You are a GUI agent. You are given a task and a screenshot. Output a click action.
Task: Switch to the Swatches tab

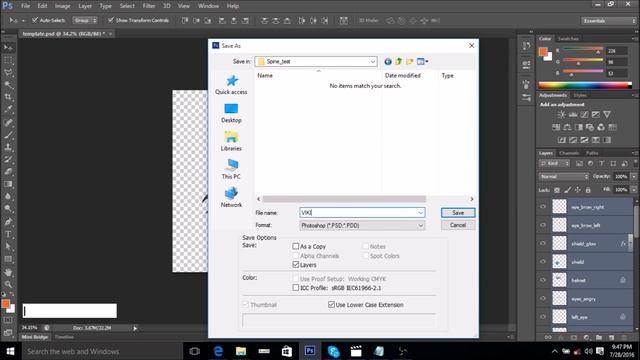tap(568, 39)
